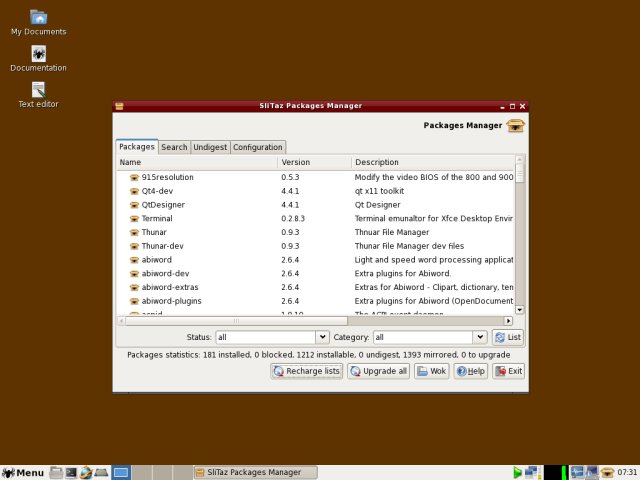Viewport: 640px width, 480px height.
Task: Click the Status combo text field
Action: (x=266, y=337)
